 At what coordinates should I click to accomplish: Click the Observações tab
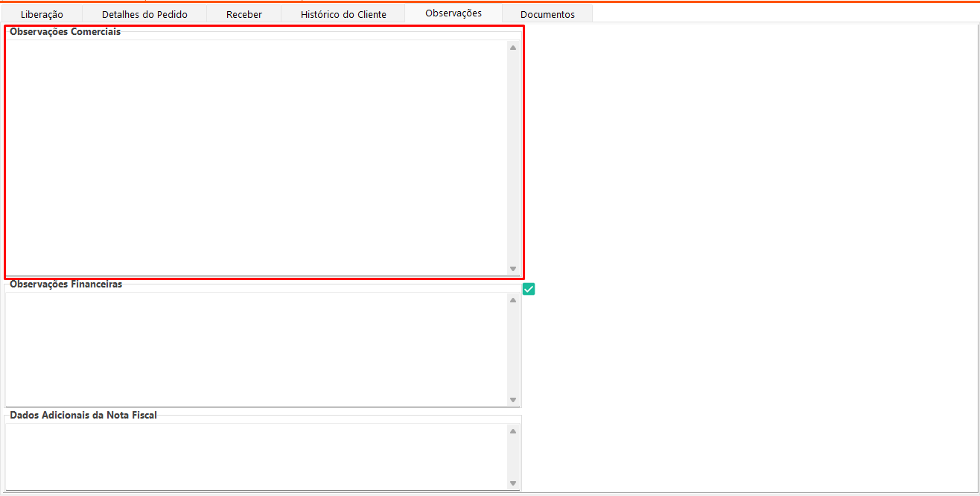point(453,13)
